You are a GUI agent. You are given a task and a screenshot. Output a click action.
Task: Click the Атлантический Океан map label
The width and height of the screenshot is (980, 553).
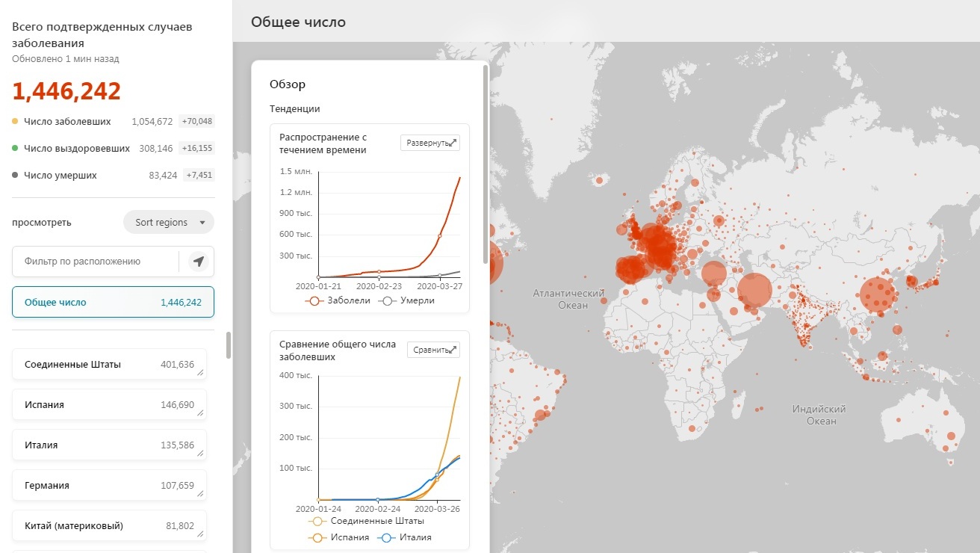568,299
